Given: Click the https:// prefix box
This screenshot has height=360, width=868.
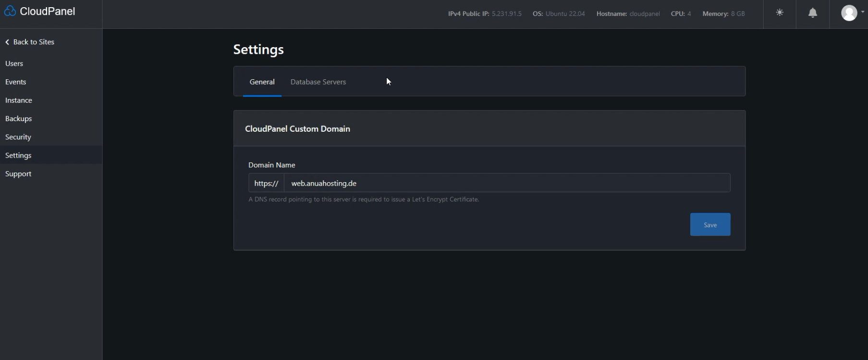Looking at the screenshot, I should [x=266, y=183].
